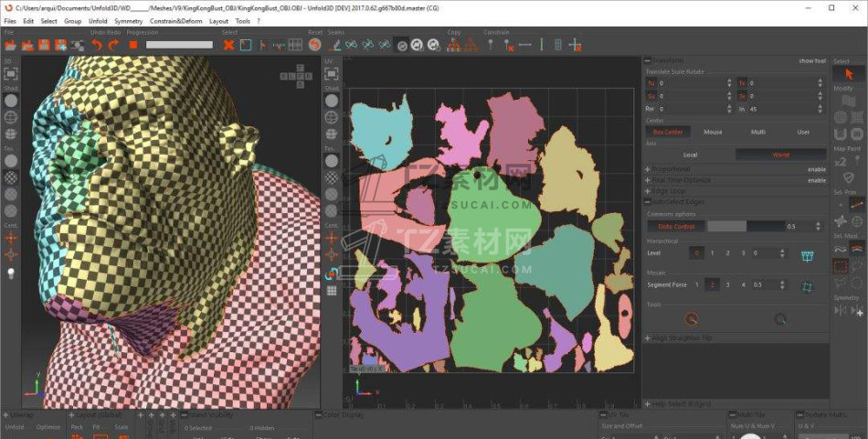Set axis to Local
The image size is (868, 439).
[x=690, y=155]
